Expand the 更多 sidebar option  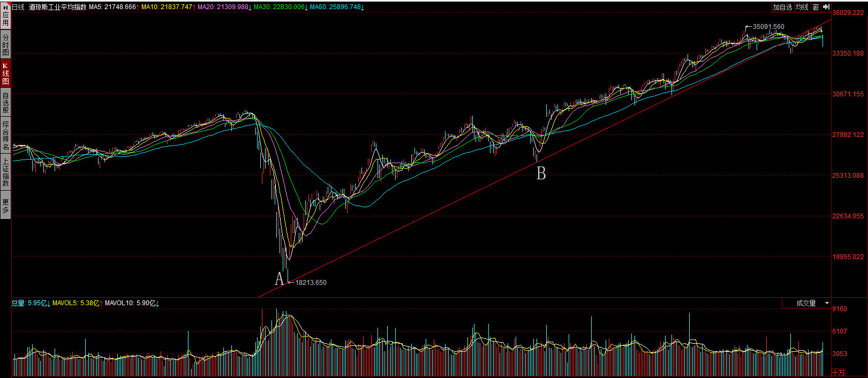(5, 206)
